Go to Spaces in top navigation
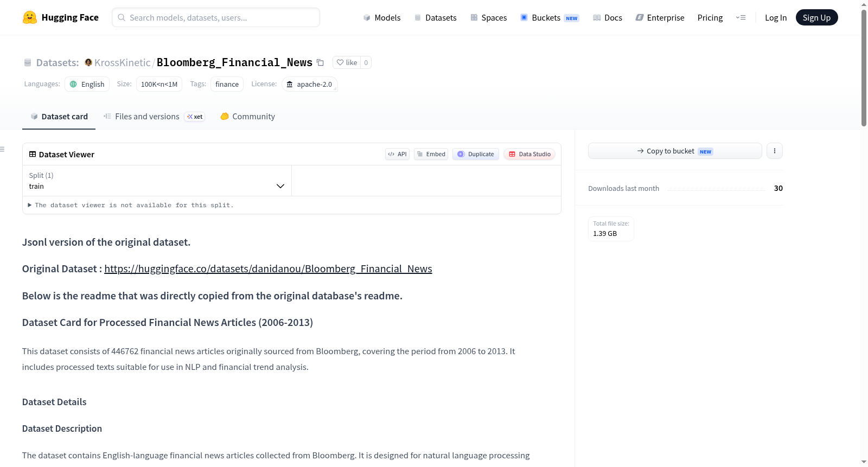868x467 pixels. [488, 17]
